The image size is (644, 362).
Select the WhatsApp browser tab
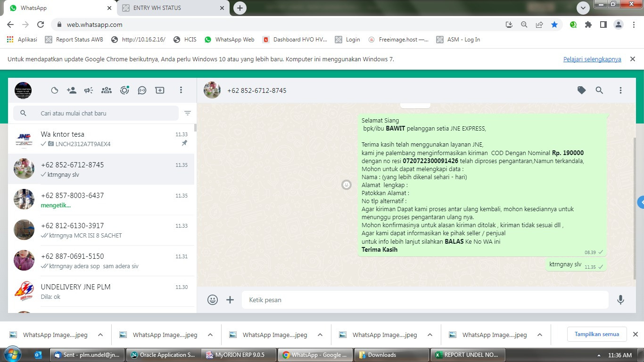point(60,8)
